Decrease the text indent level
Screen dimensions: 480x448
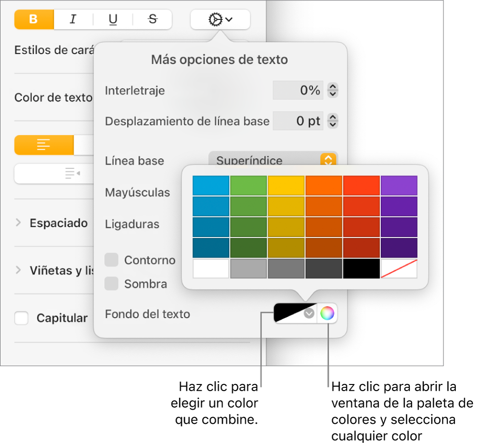72,174
